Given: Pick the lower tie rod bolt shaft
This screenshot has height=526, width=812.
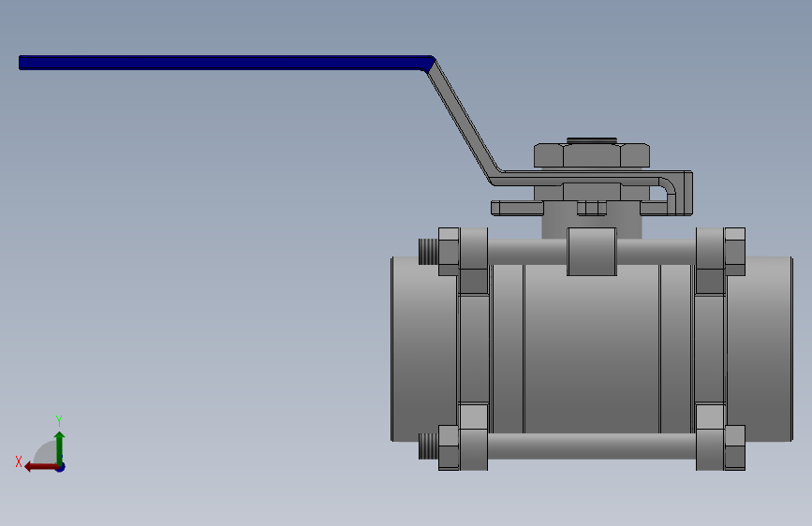Looking at the screenshot, I should tap(592, 446).
